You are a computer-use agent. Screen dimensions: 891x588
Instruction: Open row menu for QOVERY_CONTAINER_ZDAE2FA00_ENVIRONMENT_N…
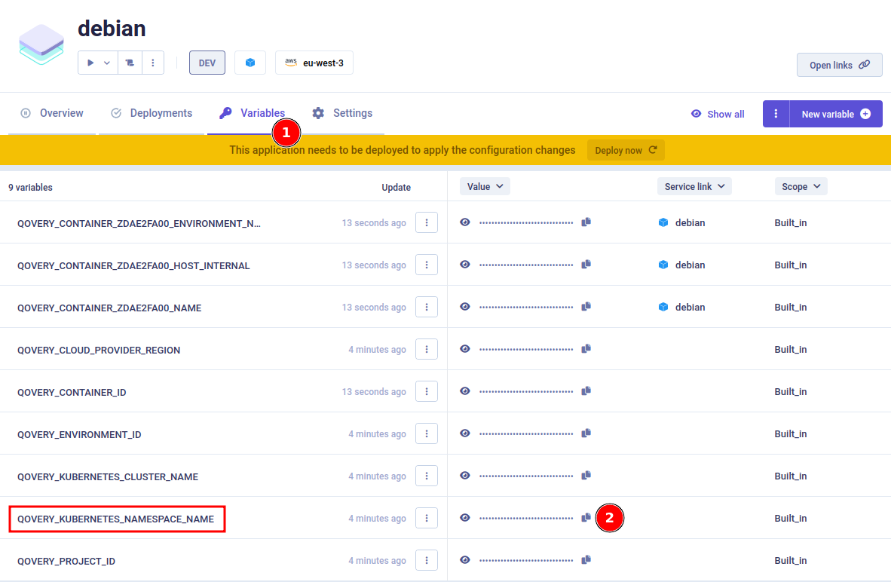[427, 222]
